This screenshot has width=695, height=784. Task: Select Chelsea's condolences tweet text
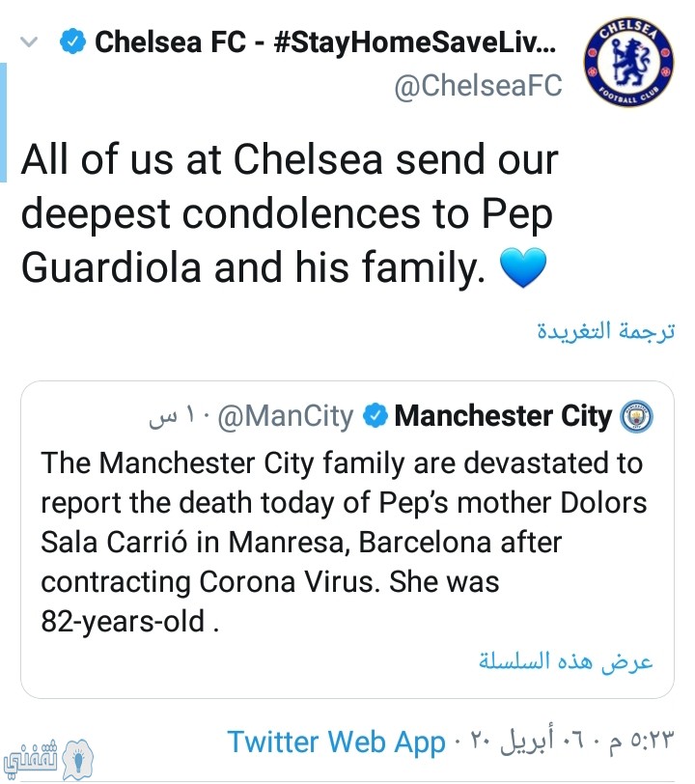290,213
